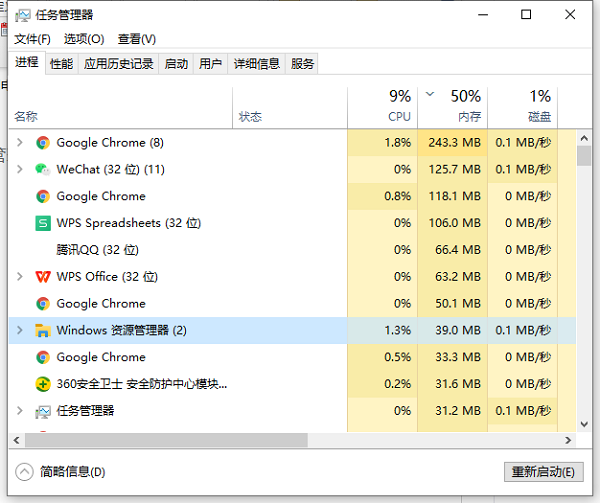Expand the WeChat (32 位) process group
This screenshot has width=600, height=503.
(x=20, y=169)
